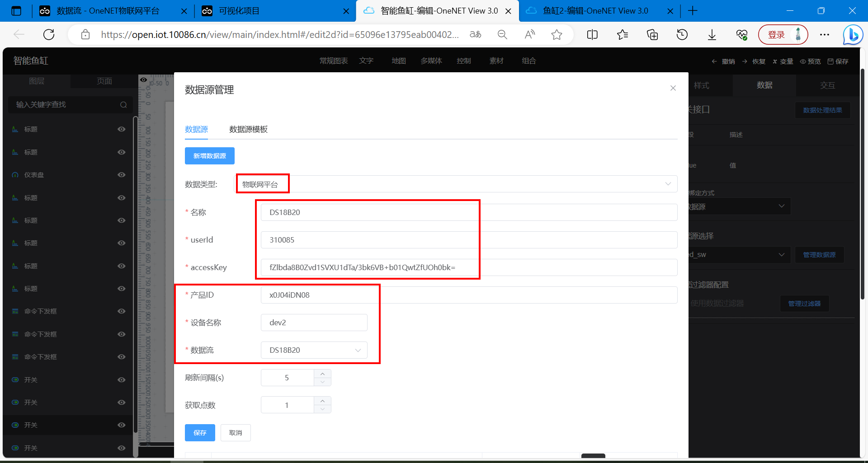Click the browser back arrow
Screen dimensions: 868x463
19,34
